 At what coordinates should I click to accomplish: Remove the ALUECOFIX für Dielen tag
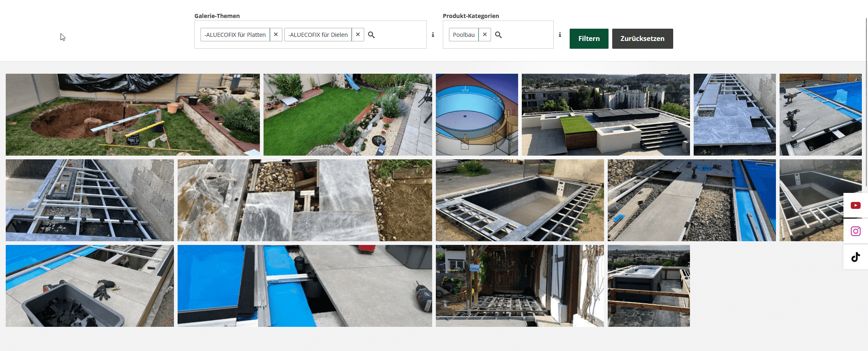[x=358, y=35]
